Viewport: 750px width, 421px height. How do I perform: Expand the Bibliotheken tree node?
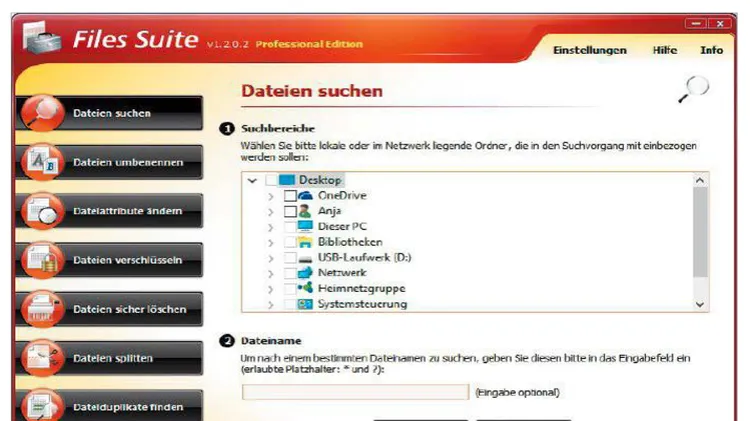[x=271, y=243]
